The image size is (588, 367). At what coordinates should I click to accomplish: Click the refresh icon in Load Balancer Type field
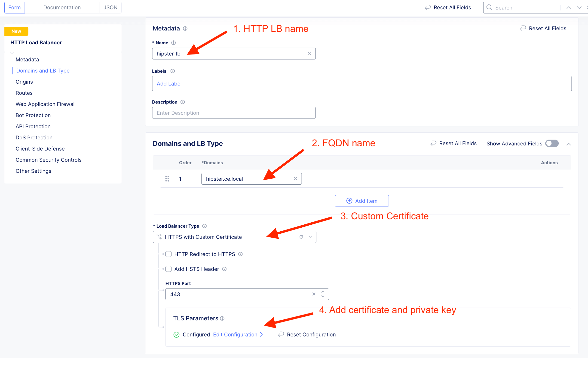tap(301, 237)
